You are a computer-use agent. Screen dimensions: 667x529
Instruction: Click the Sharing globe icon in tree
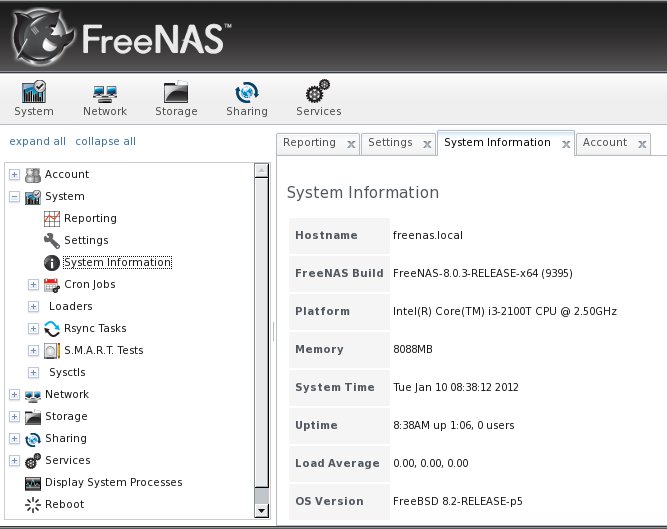tap(33, 439)
